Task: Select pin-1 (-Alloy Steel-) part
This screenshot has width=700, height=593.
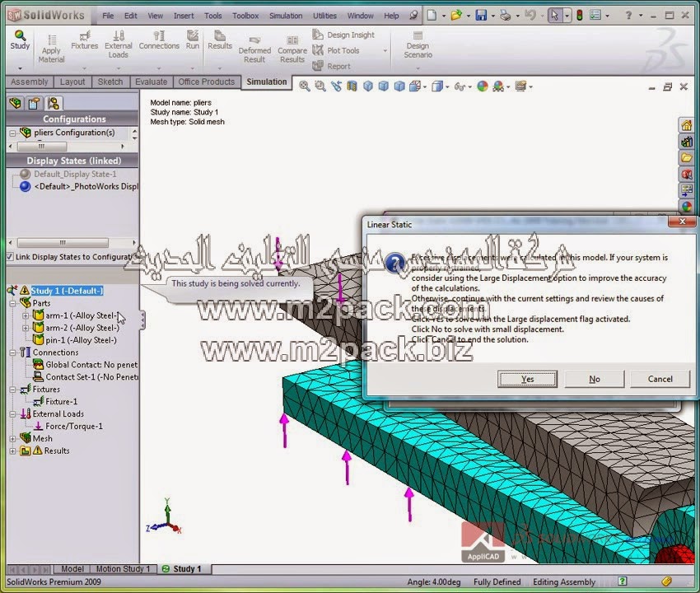Action: click(81, 340)
